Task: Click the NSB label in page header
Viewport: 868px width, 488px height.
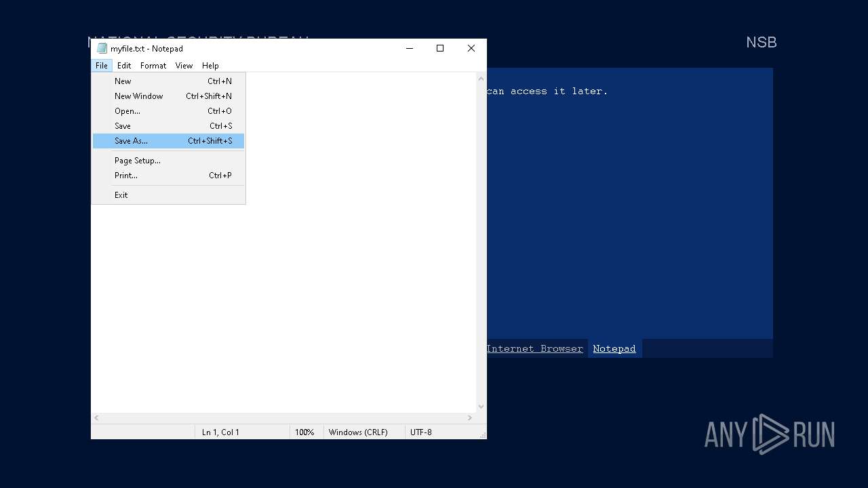Action: pos(761,42)
